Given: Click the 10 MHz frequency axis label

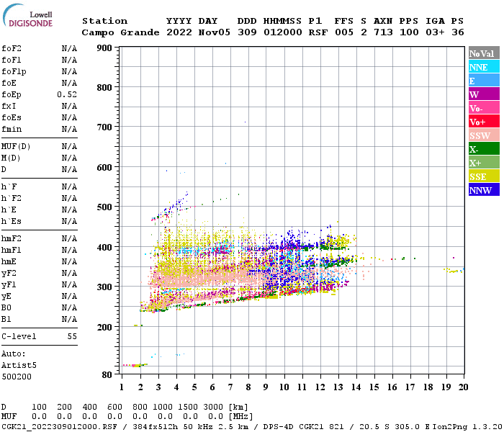Looking at the screenshot, I should tap(284, 387).
